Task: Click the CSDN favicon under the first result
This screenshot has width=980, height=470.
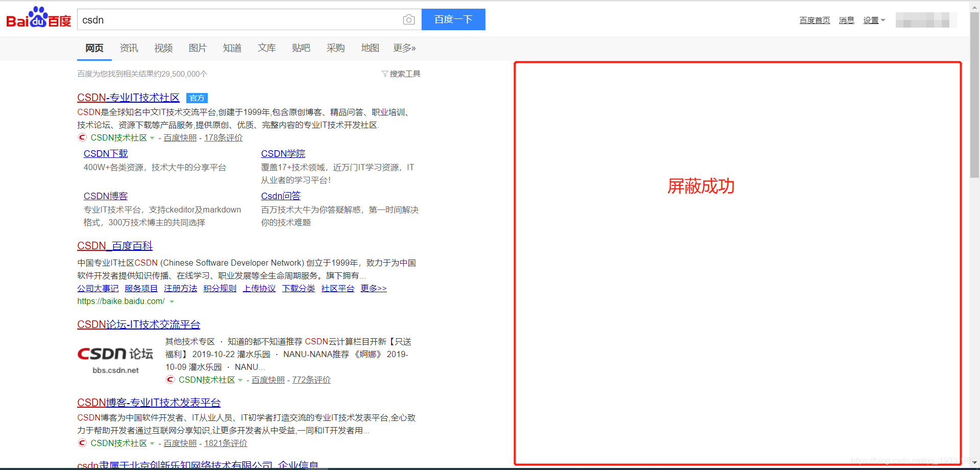Action: tap(82, 137)
